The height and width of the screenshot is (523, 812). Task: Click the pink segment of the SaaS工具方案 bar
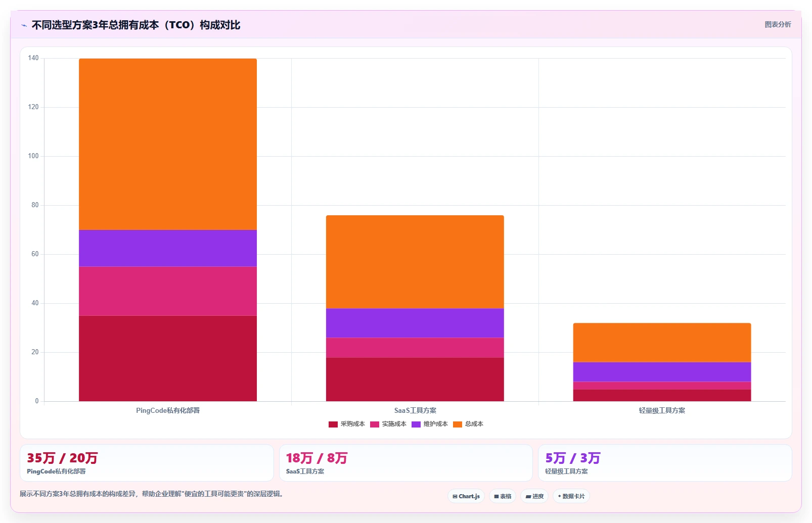point(415,348)
